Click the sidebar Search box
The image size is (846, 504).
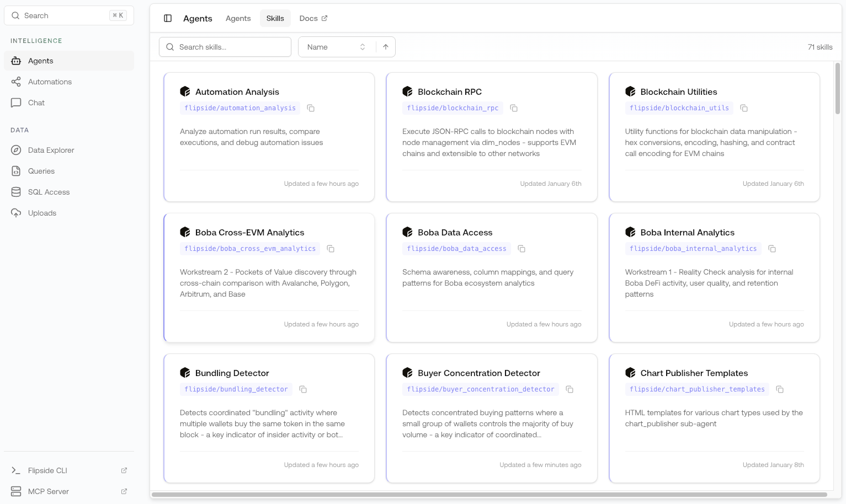coord(69,15)
